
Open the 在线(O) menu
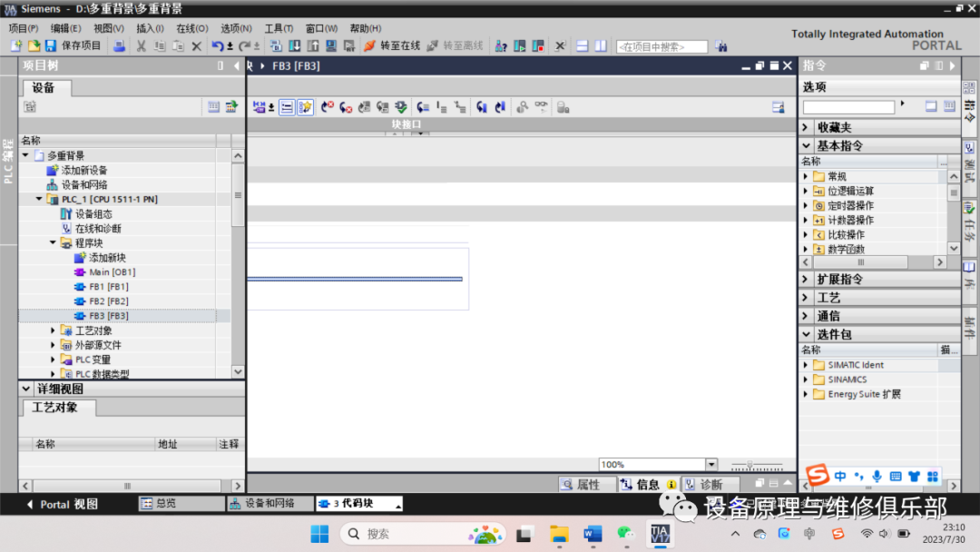[x=191, y=28]
